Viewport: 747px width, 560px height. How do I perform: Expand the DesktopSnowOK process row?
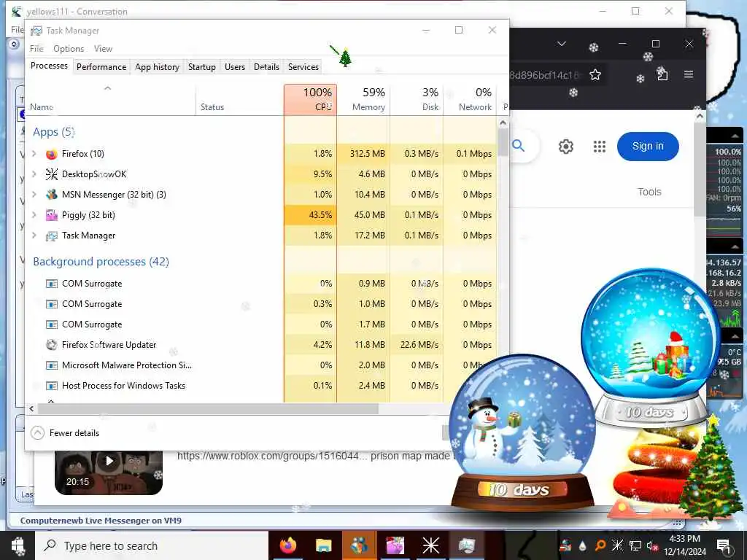coord(34,174)
